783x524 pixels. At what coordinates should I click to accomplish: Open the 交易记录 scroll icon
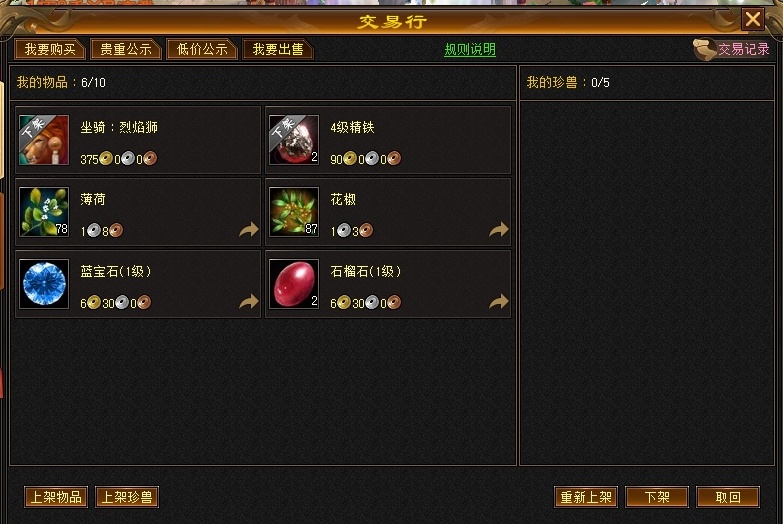705,49
